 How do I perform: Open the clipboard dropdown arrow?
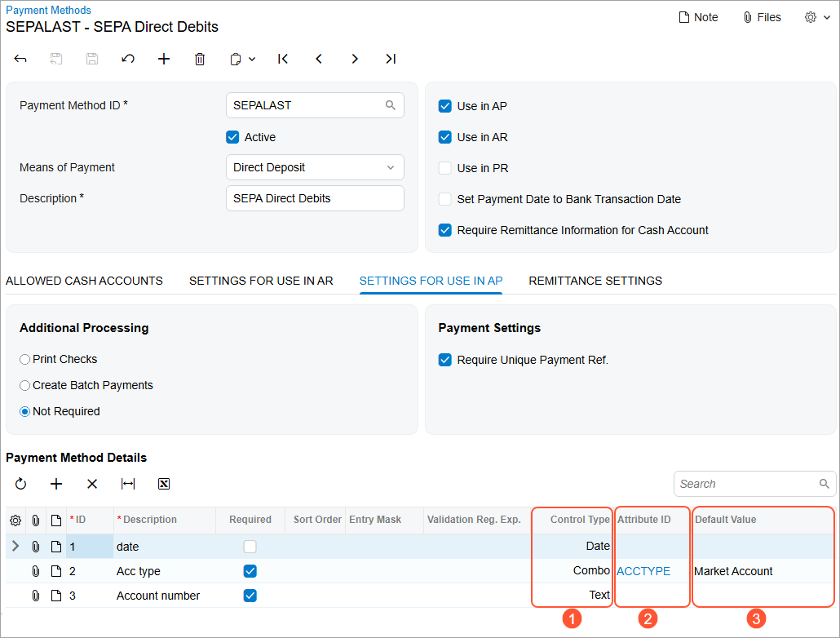tap(252, 59)
